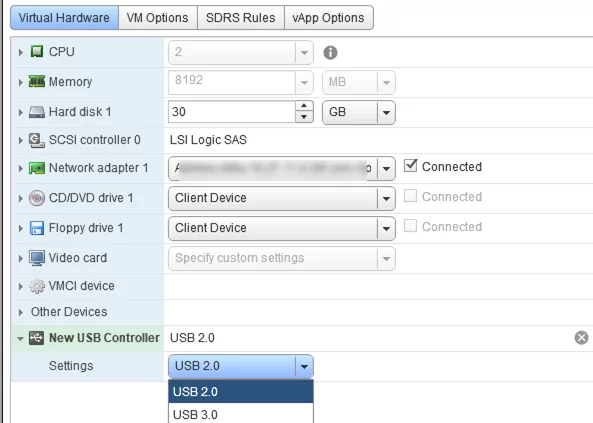Screen dimensions: 593x423
Task: Click the VMCI device gear icon
Action: point(37,286)
